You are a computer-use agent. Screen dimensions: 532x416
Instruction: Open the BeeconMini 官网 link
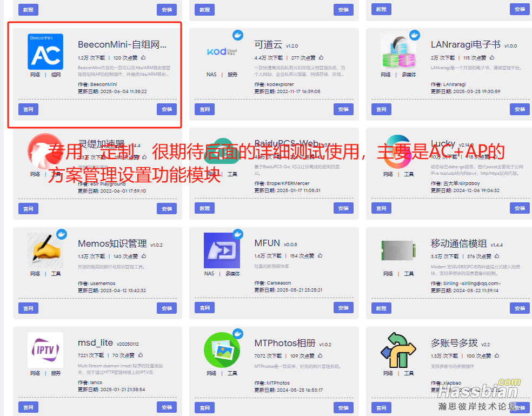[x=28, y=109]
